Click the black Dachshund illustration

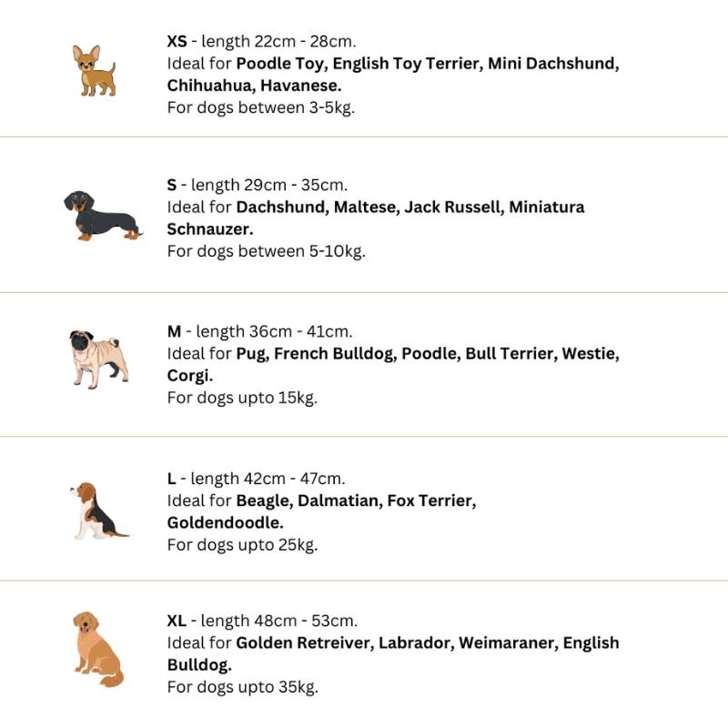tap(103, 216)
